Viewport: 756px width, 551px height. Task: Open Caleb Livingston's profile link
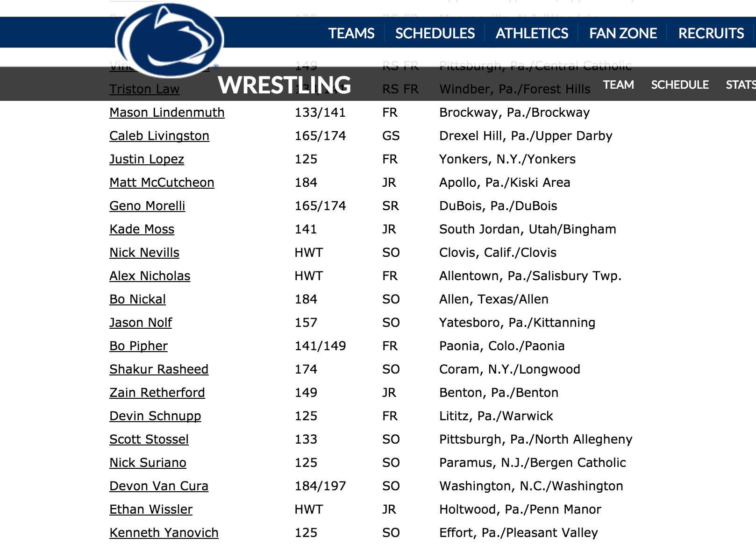(x=159, y=136)
